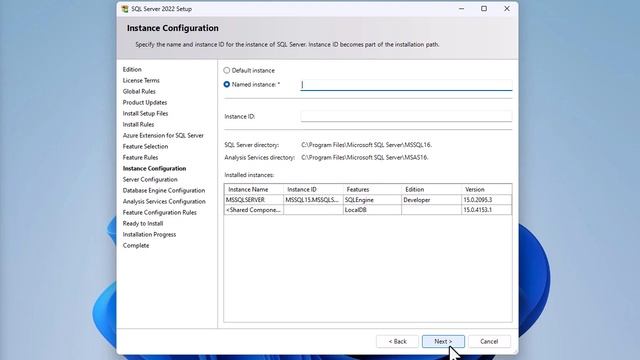Click the Install Setup Files step

click(x=145, y=113)
